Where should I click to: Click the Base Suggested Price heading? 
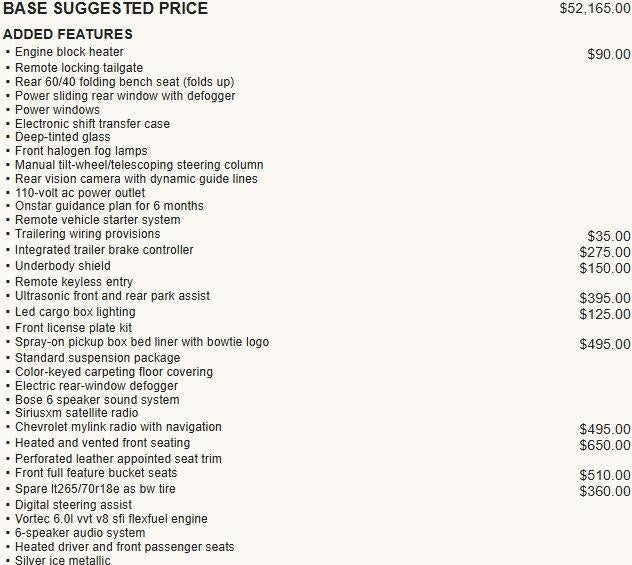(x=105, y=8)
